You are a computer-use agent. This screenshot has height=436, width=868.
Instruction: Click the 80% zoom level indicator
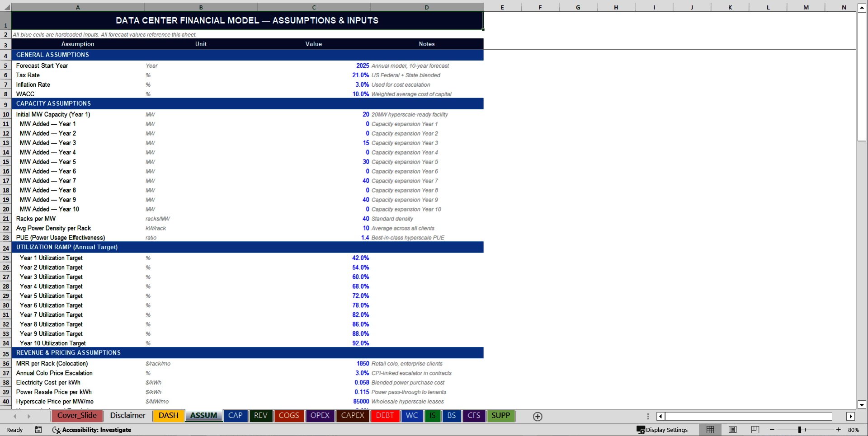854,430
